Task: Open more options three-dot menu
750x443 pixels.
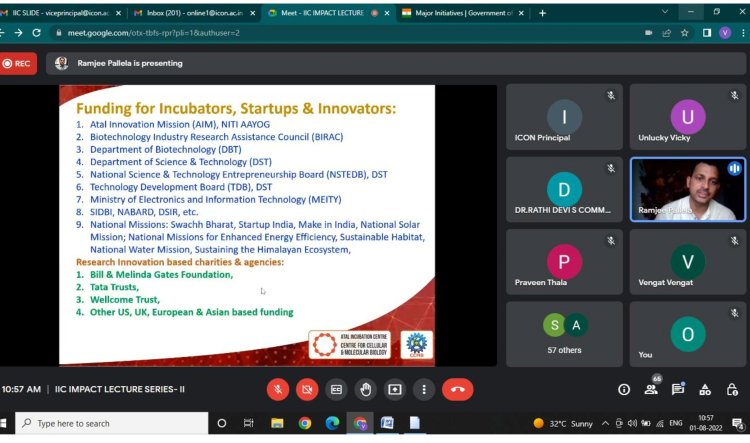Action: click(424, 389)
